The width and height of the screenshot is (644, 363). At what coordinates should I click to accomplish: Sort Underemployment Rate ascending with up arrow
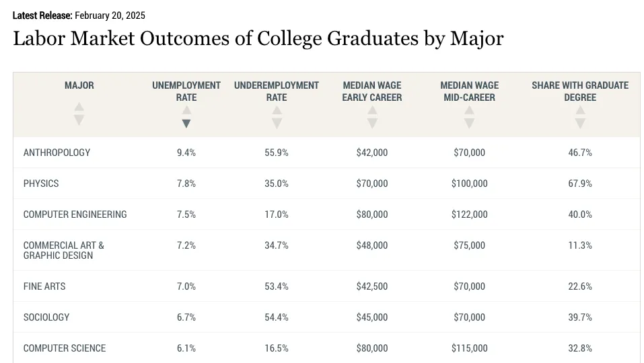(x=277, y=111)
